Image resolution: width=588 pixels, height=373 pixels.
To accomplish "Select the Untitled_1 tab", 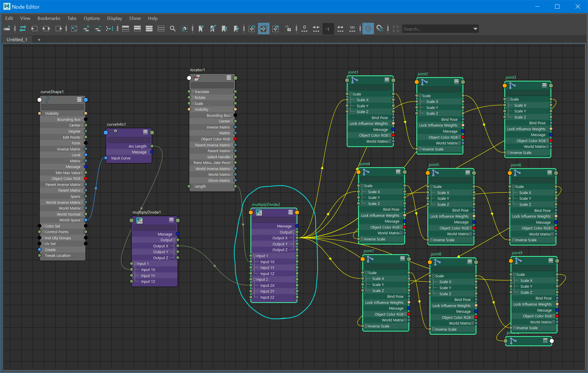I will coord(17,39).
